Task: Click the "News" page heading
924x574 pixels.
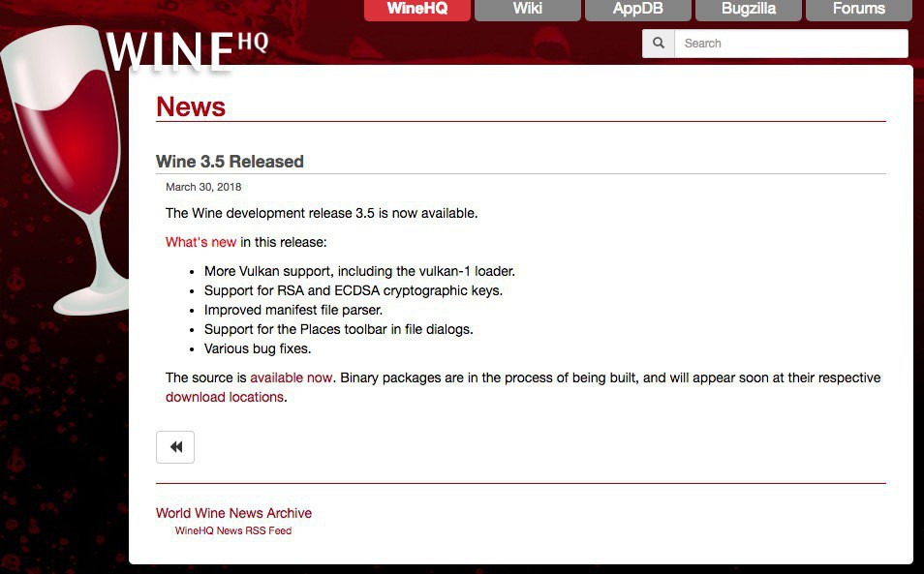Action: click(x=191, y=106)
